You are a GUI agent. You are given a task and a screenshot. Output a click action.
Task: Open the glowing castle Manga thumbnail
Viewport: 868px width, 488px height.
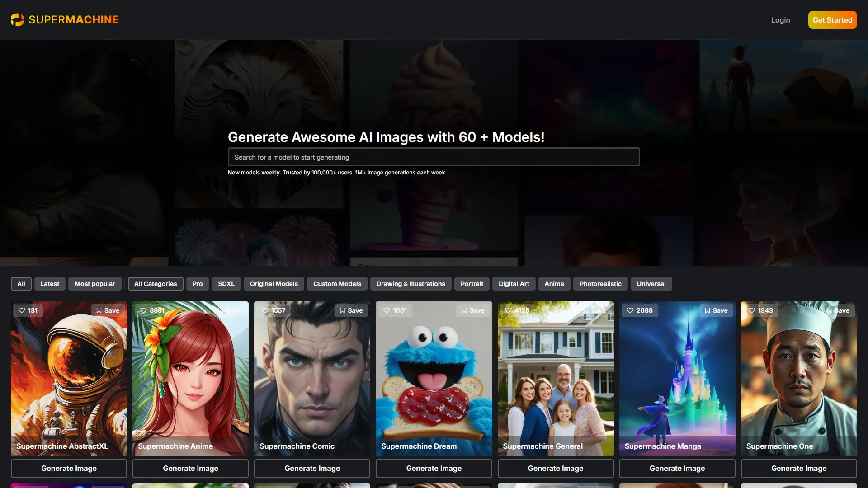[x=677, y=379]
